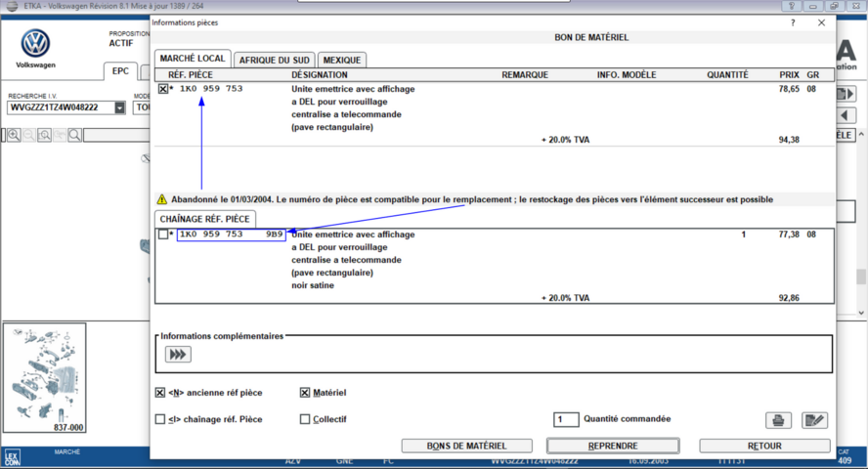
Task: Click the Volkswagen logo
Action: click(35, 43)
